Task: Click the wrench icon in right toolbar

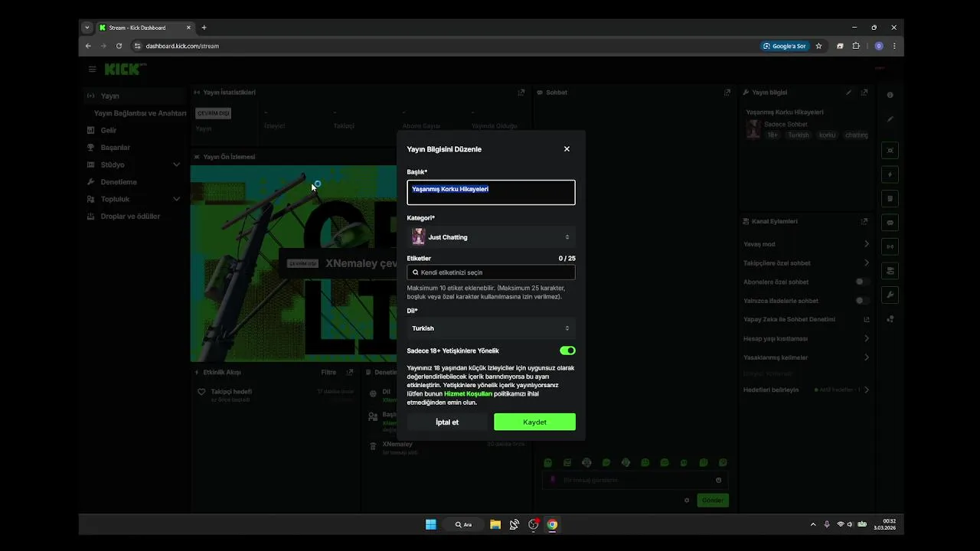Action: pyautogui.click(x=890, y=295)
